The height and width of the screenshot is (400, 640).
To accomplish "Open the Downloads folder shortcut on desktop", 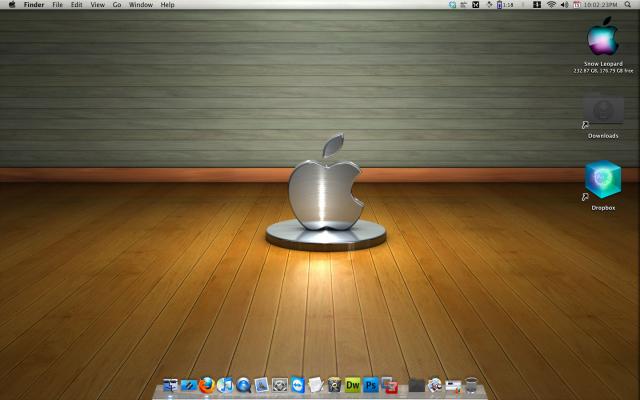I will pyautogui.click(x=603, y=111).
